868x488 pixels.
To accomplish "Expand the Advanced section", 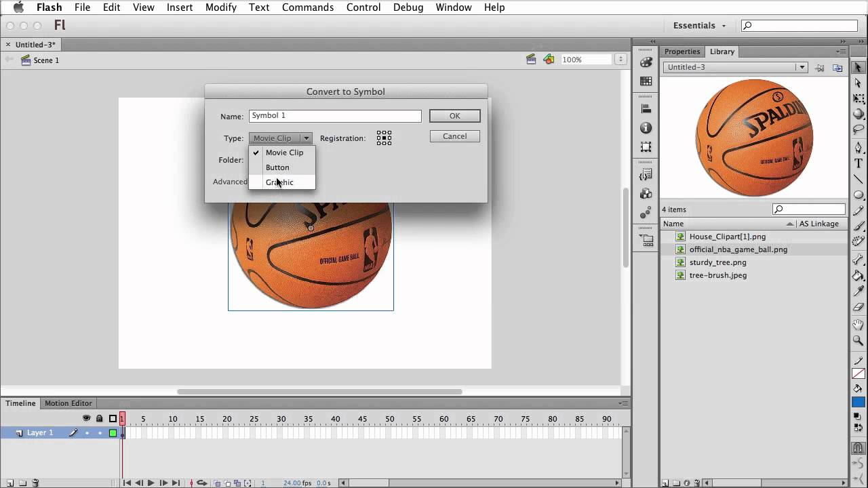I will pos(230,182).
